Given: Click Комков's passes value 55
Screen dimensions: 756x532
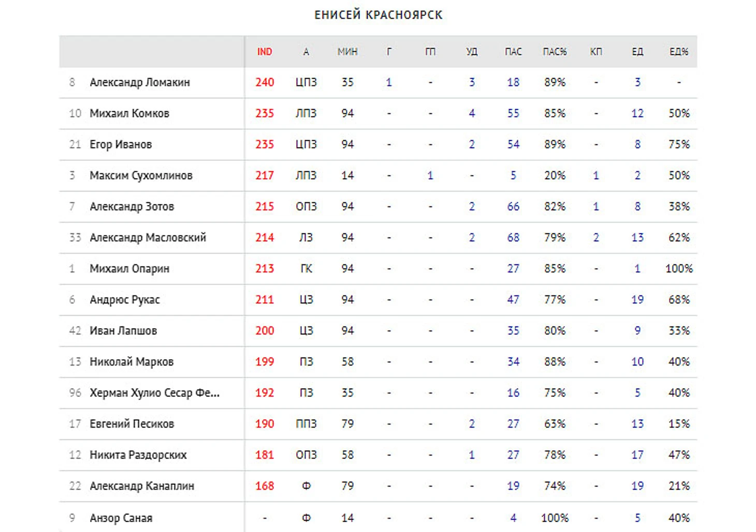Looking at the screenshot, I should pos(513,113).
